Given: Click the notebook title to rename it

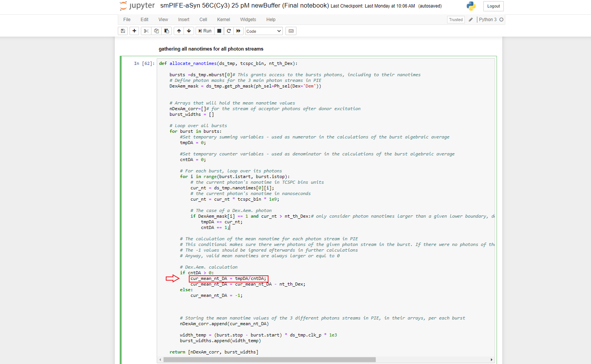Looking at the screenshot, I should [244, 6].
